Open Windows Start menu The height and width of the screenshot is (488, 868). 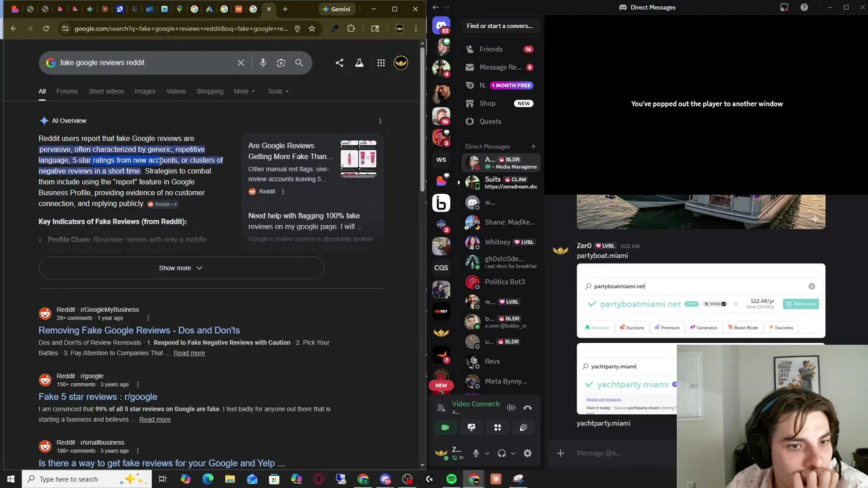10,479
